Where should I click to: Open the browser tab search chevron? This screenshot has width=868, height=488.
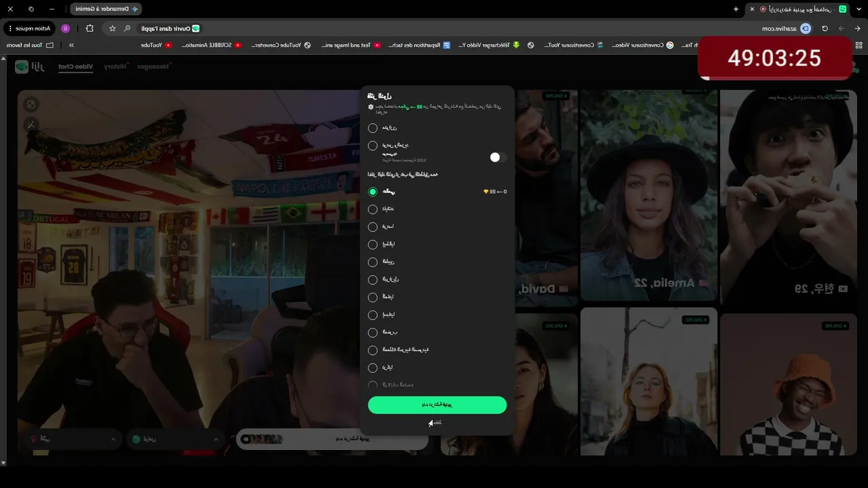click(x=858, y=9)
